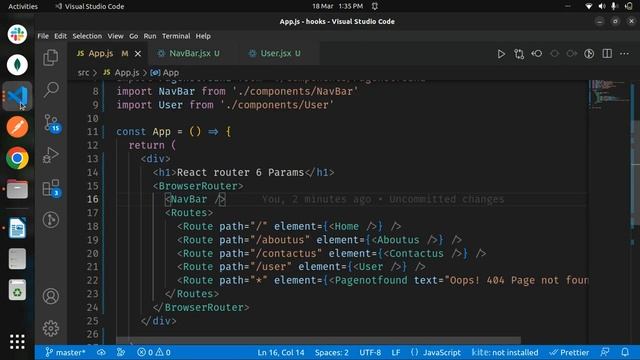
Task: Publish to cloud icon in status bar
Action: (101, 352)
